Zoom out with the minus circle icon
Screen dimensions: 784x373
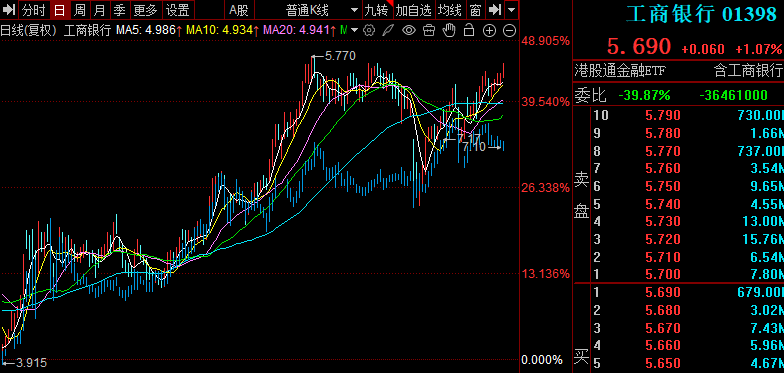tap(509, 30)
